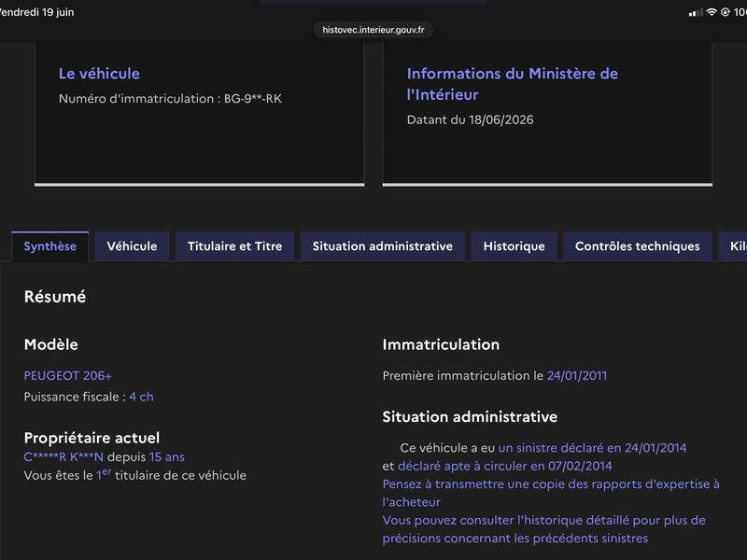Click the 15 ans ownership duration

(x=167, y=457)
